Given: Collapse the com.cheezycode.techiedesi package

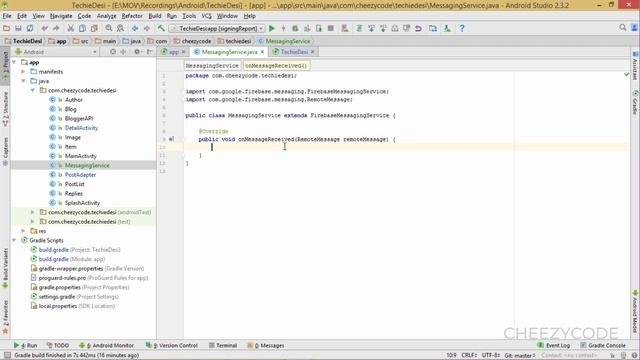Looking at the screenshot, I should [33, 91].
